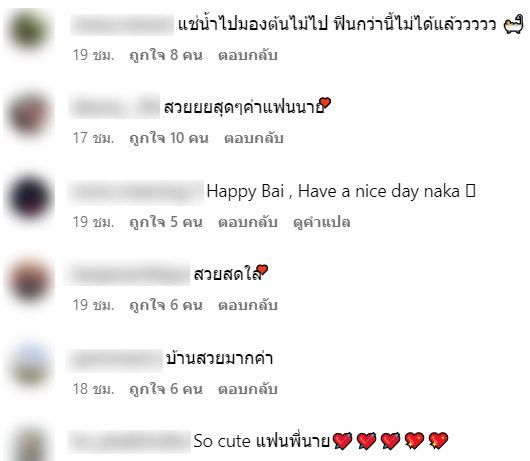The width and height of the screenshot is (530, 461).
Task: Open the avatar beside 'สวยยยสุดๆค่าแฟนนาย' comment
Action: tap(29, 114)
